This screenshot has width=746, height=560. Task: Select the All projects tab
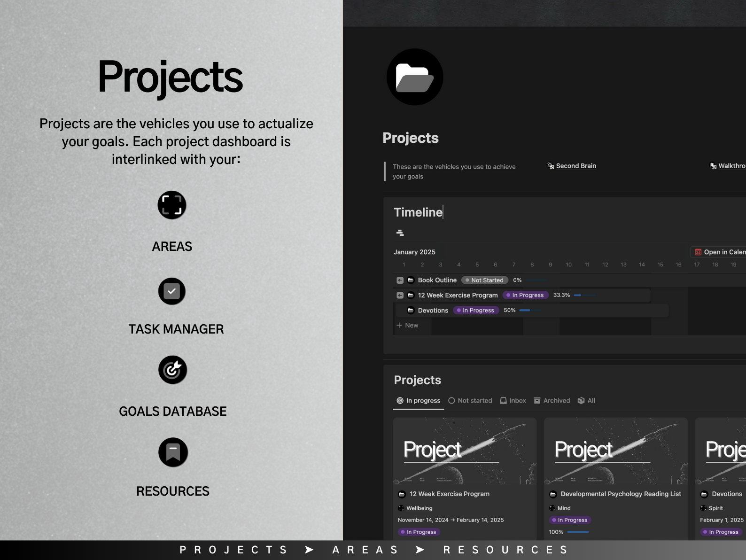(x=586, y=401)
